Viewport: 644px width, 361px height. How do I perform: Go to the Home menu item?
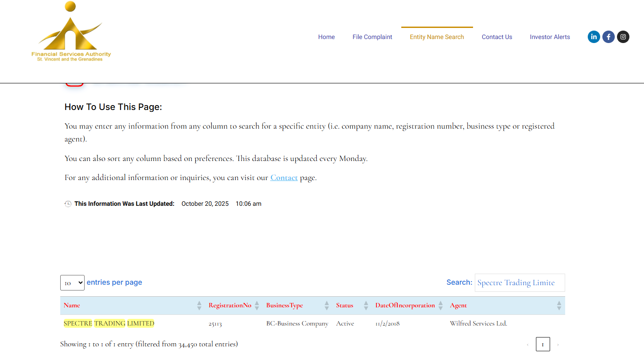click(326, 37)
